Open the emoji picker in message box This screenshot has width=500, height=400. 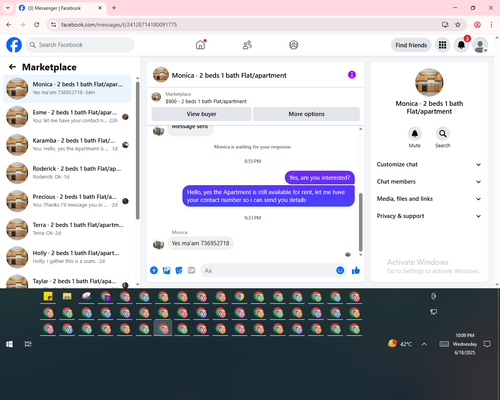coord(340,270)
